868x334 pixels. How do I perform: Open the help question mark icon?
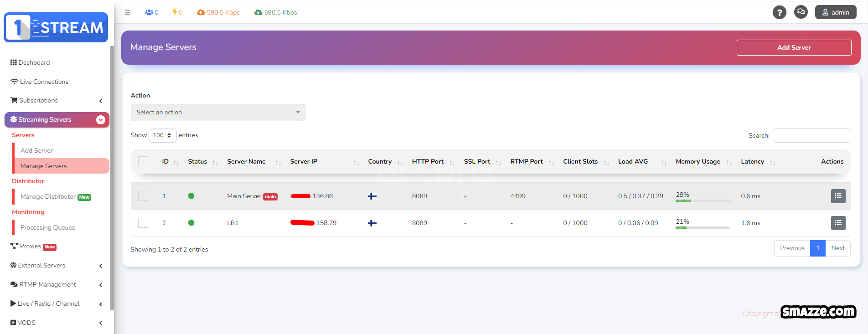click(779, 12)
